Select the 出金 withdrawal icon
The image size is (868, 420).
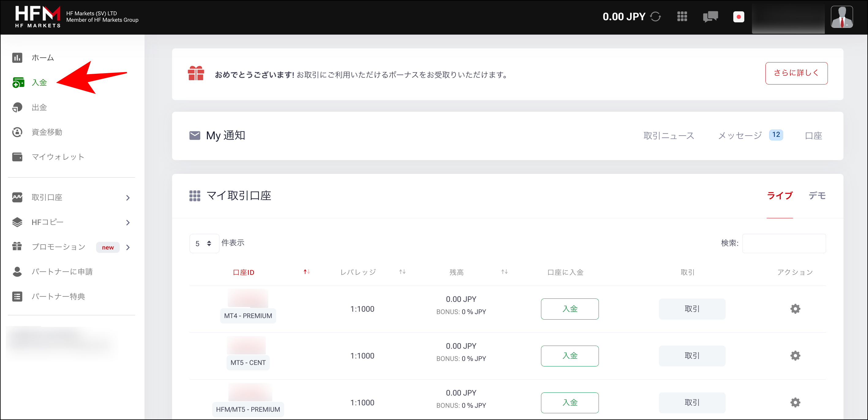point(17,107)
